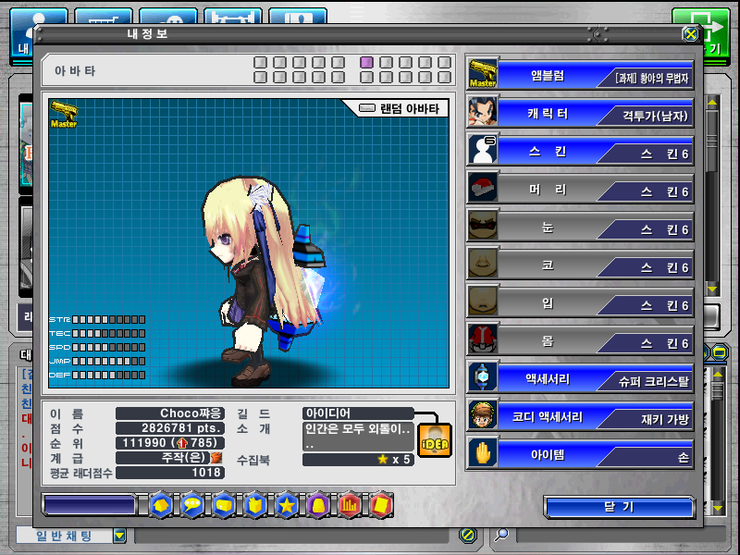The width and height of the screenshot is (740, 555).
Task: Open the 코디 액세서리 equipment row
Action: point(580,416)
